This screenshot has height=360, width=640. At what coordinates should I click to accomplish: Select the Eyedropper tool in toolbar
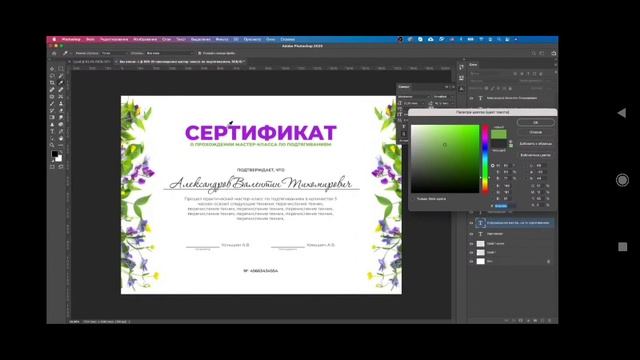(61, 82)
